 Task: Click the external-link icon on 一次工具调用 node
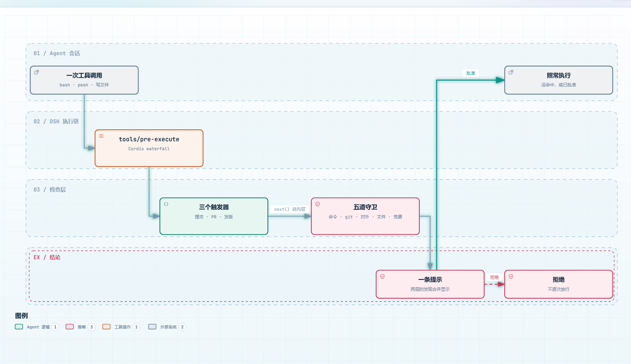click(37, 72)
